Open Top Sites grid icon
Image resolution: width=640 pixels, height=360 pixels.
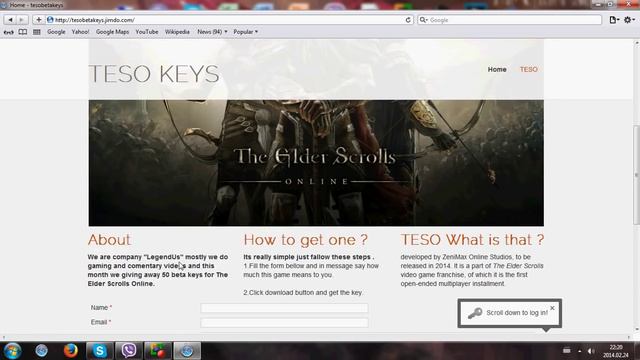pos(37,32)
